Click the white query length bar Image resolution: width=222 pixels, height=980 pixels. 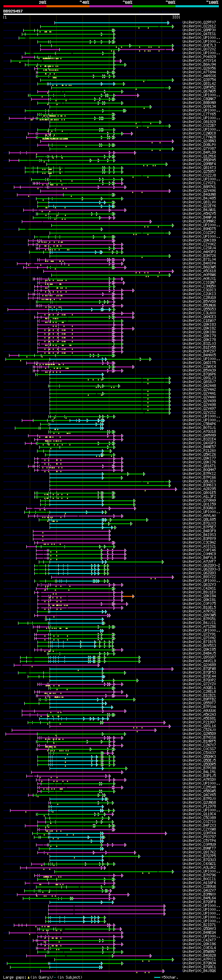(x=92, y=15)
